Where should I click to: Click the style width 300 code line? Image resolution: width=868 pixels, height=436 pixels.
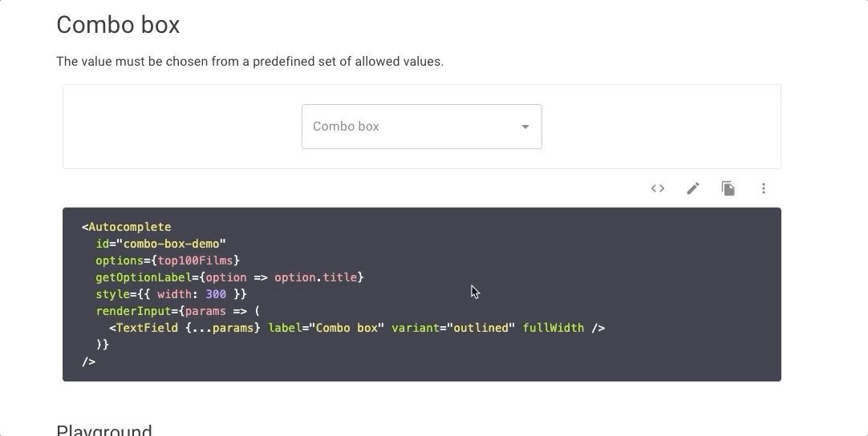pyautogui.click(x=171, y=294)
